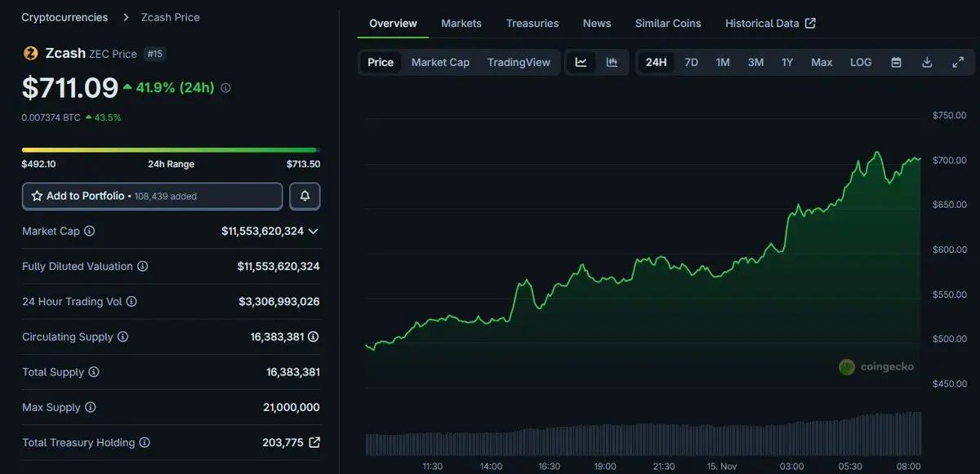Click the 203,775 treasury holding value
This screenshot has width=980, height=474.
pos(283,442)
